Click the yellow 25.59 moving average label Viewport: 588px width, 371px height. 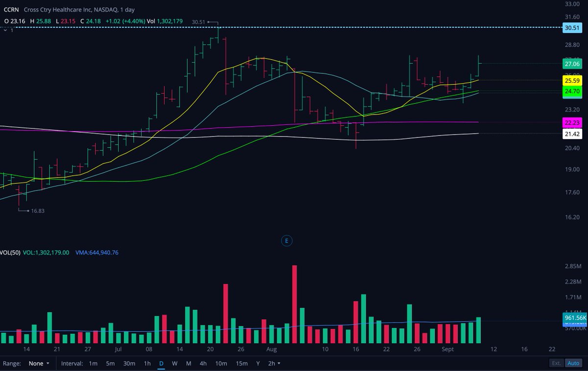(x=572, y=80)
